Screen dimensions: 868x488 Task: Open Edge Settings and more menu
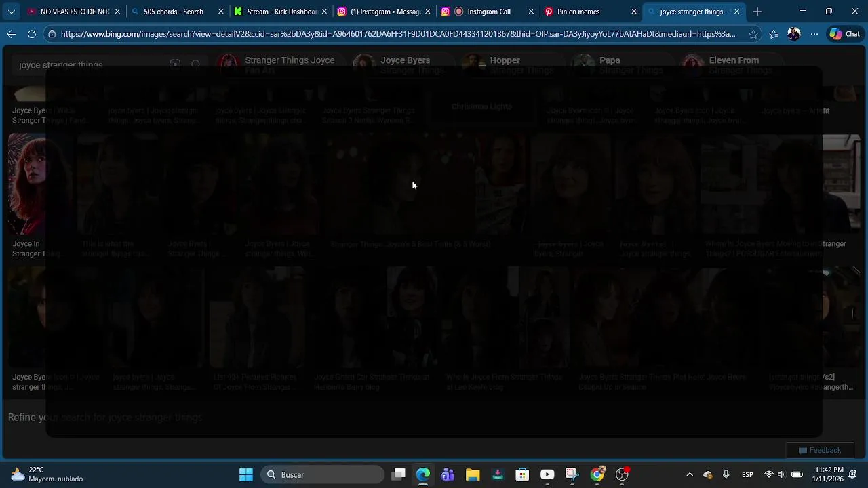pos(814,33)
